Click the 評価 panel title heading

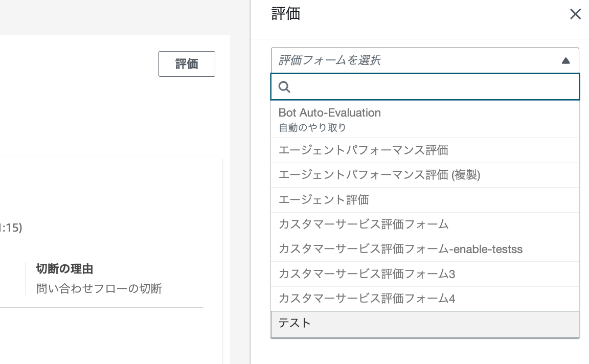tap(287, 14)
